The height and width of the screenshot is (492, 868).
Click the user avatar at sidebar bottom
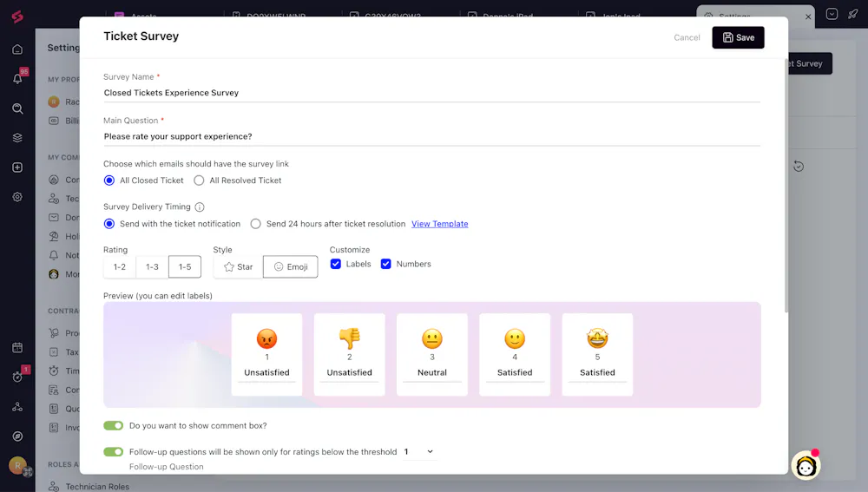tap(17, 465)
